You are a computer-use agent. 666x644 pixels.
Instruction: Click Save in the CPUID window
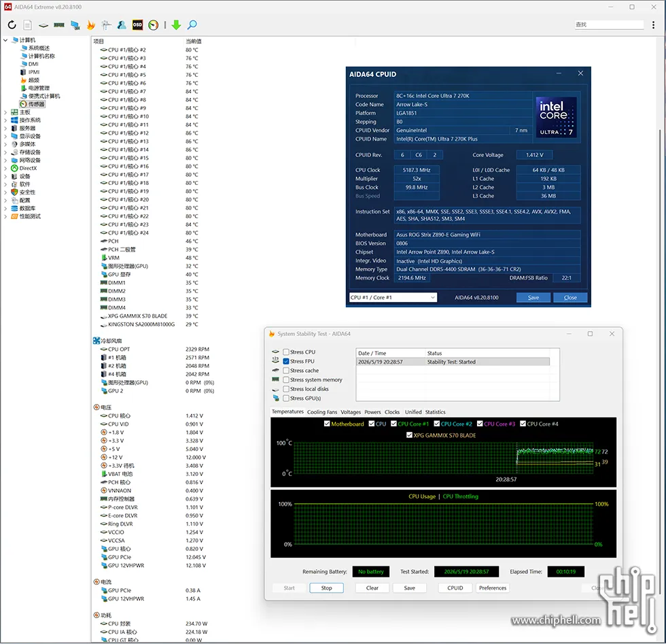533,298
